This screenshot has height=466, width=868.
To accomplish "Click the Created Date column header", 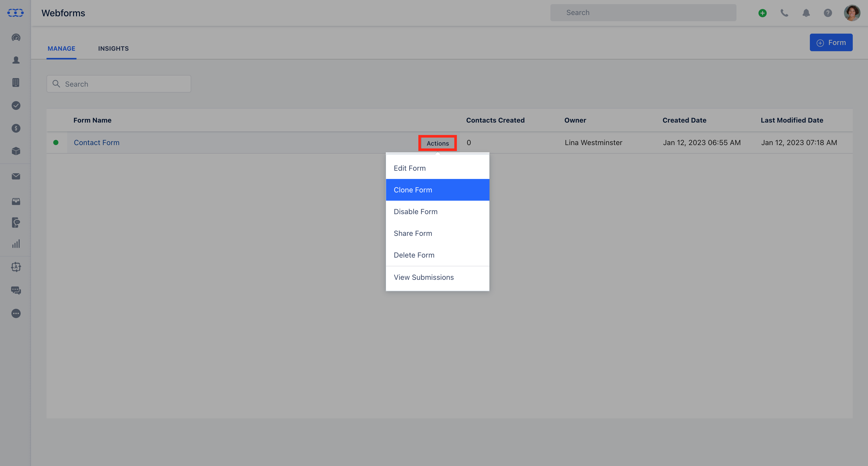I will coord(684,120).
